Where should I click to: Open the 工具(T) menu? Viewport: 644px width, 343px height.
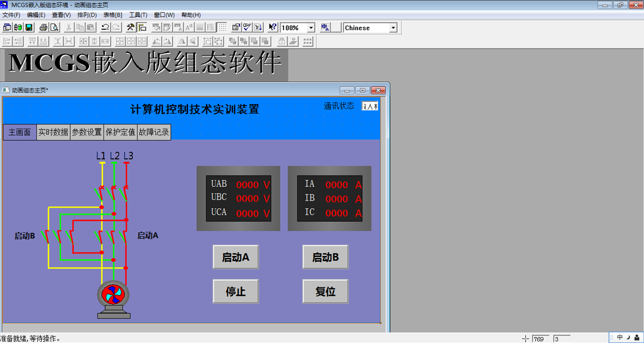(x=138, y=15)
